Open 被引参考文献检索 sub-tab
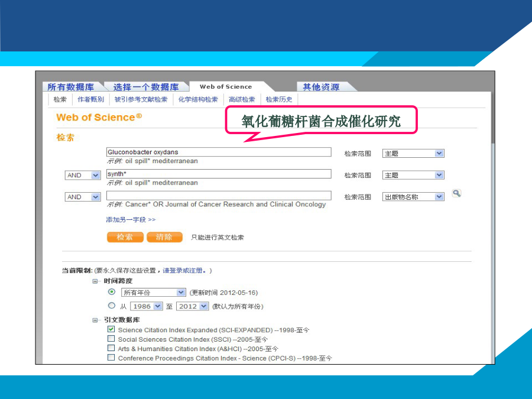Image resolution: width=532 pixels, height=399 pixels. point(141,99)
